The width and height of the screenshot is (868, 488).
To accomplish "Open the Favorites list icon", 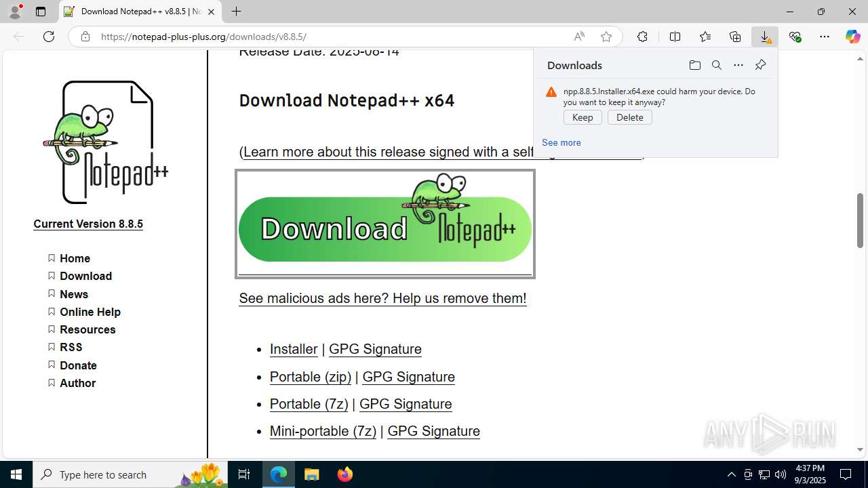I will (705, 37).
